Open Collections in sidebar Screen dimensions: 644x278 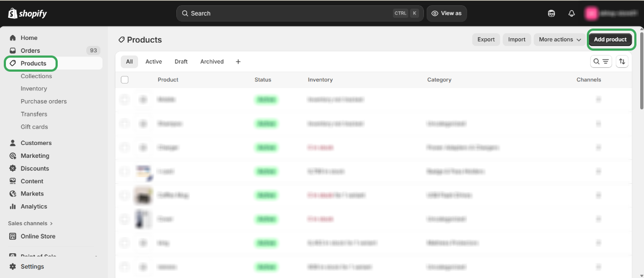click(x=37, y=76)
